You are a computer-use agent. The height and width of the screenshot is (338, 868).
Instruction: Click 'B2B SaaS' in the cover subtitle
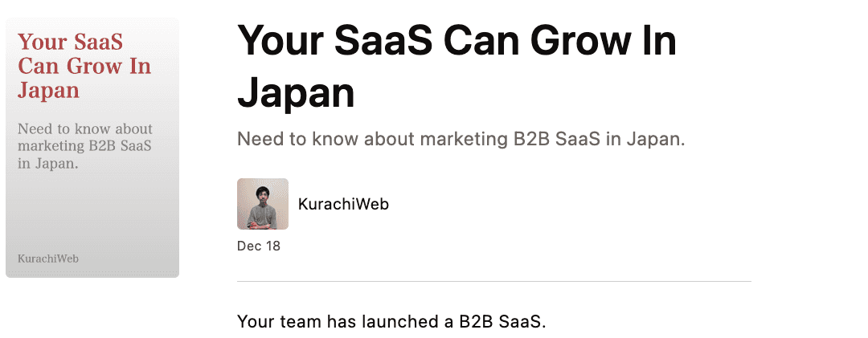(x=119, y=146)
